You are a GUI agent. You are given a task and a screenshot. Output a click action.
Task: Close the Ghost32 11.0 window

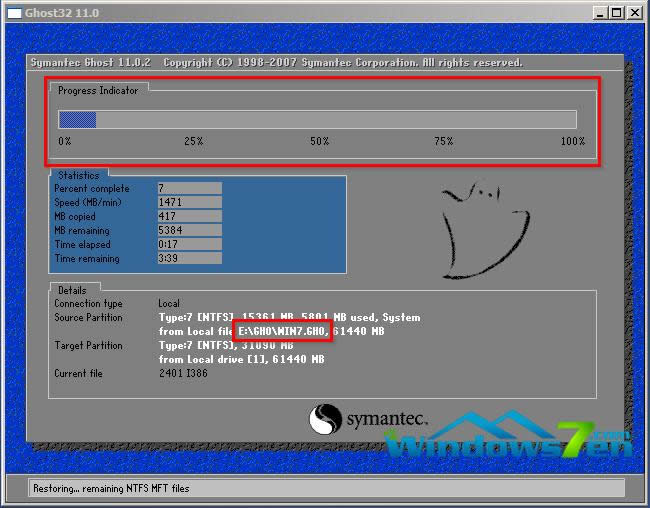click(634, 12)
